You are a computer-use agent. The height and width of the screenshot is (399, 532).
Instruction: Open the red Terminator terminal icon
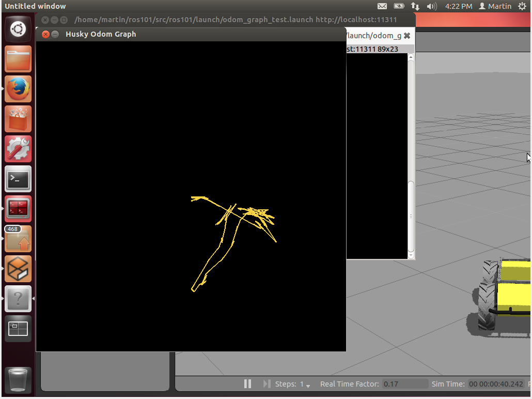(x=18, y=209)
